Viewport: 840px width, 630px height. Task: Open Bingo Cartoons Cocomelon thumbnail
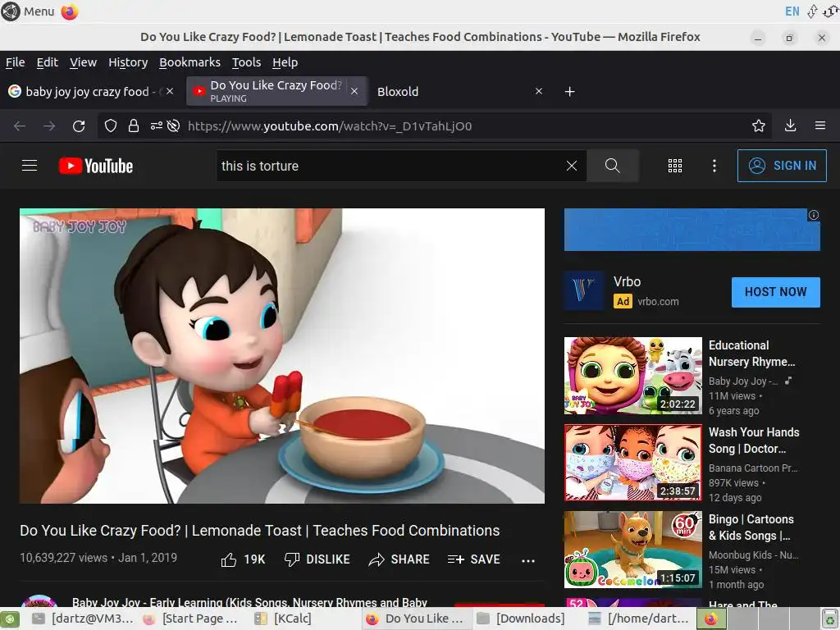click(x=633, y=550)
